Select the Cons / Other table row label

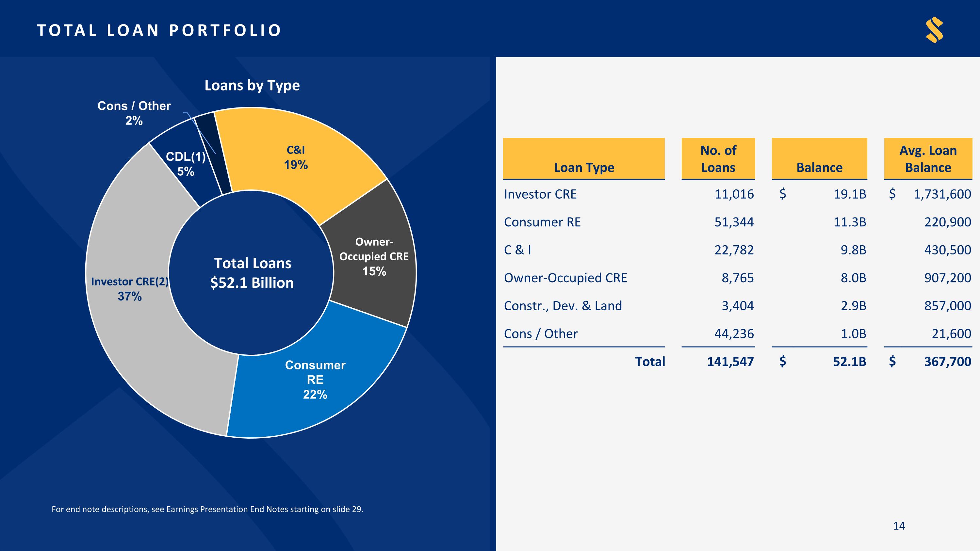click(541, 334)
